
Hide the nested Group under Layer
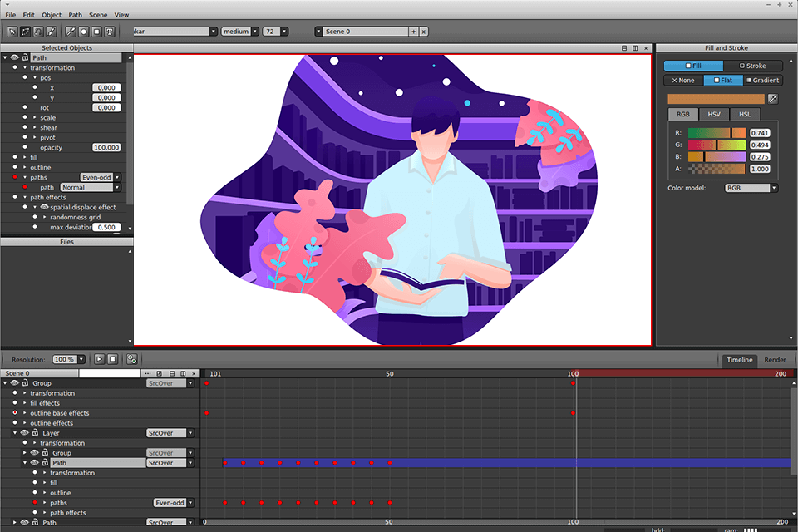[x=35, y=452]
